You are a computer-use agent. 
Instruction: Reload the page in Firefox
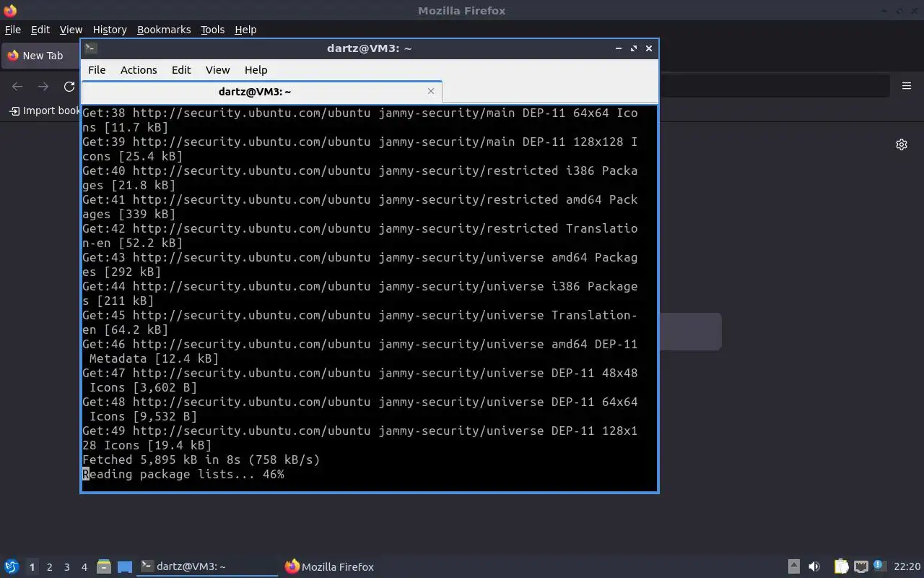tap(69, 87)
